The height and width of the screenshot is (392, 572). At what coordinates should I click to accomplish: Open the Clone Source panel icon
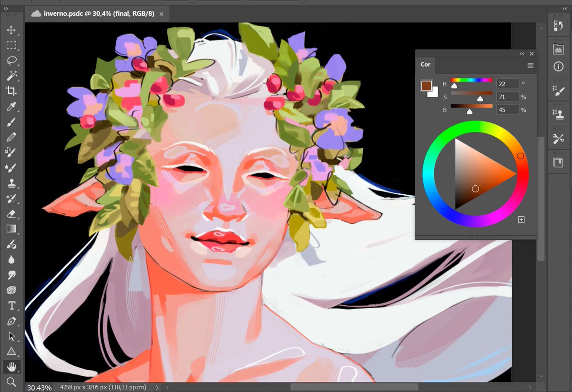558,114
